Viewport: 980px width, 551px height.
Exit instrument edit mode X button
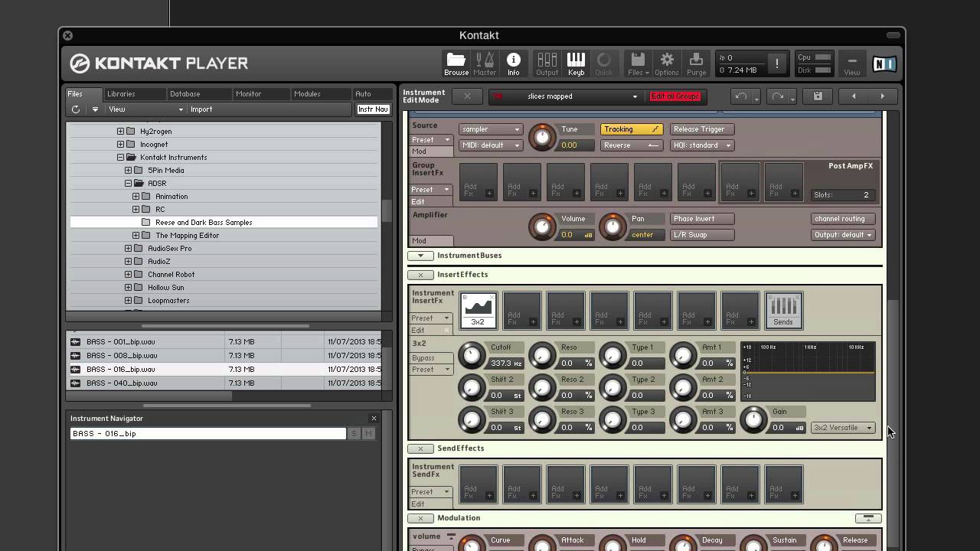coord(467,96)
